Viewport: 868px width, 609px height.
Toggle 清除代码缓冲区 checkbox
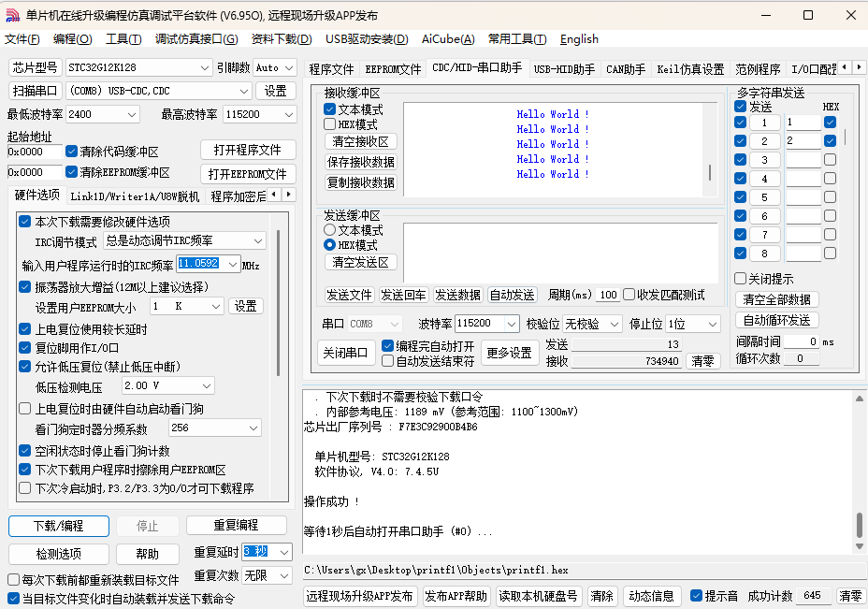coord(71,152)
